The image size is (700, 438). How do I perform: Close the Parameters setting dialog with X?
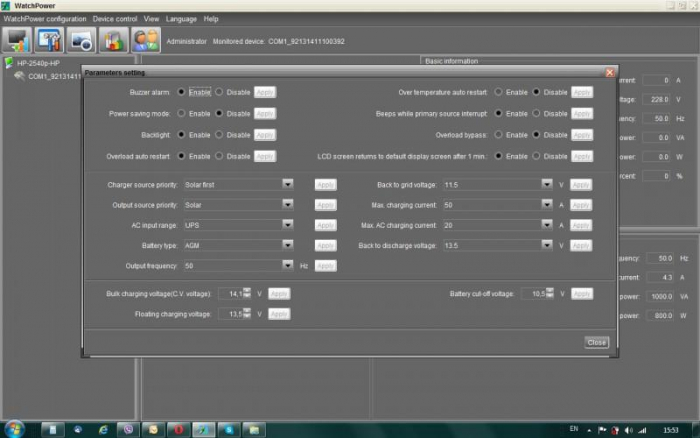(609, 72)
